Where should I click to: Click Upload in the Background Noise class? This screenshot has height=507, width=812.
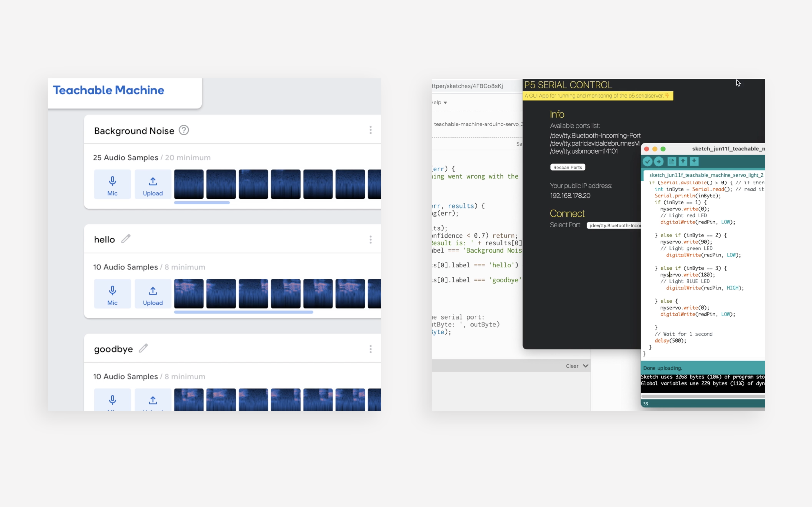coord(153,184)
